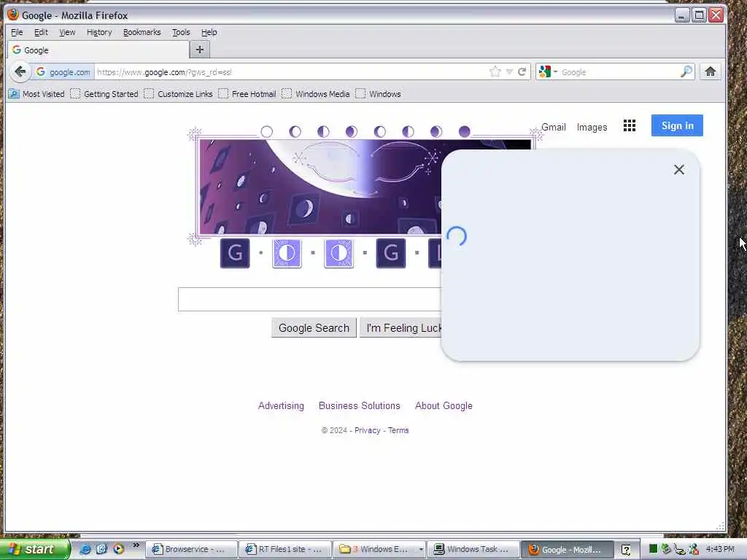Open the Business Solutions link
This screenshot has height=560, width=747.
point(360,405)
